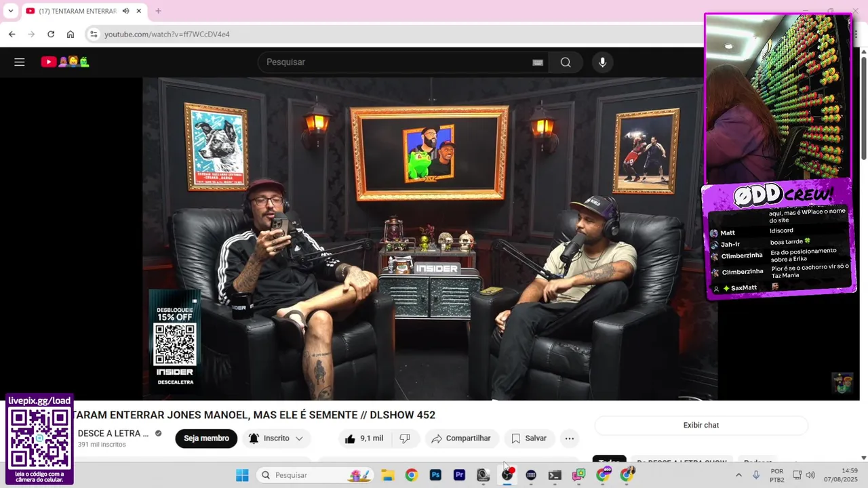
Task: Open first Chrome icon after File Explorer
Action: click(412, 475)
